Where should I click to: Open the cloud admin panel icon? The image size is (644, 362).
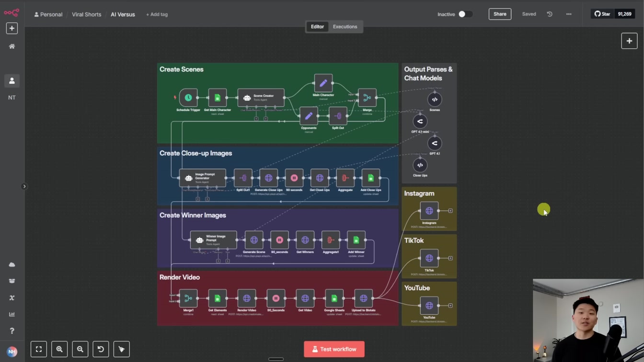12,265
